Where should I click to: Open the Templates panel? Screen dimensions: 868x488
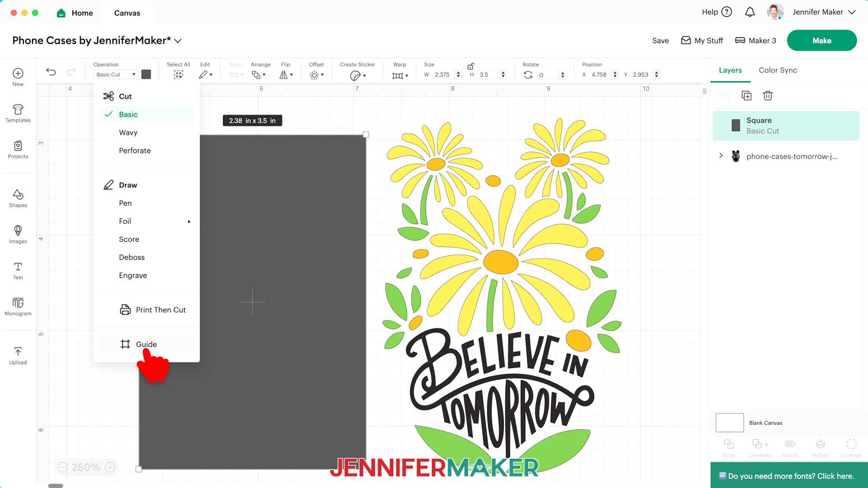tap(18, 113)
